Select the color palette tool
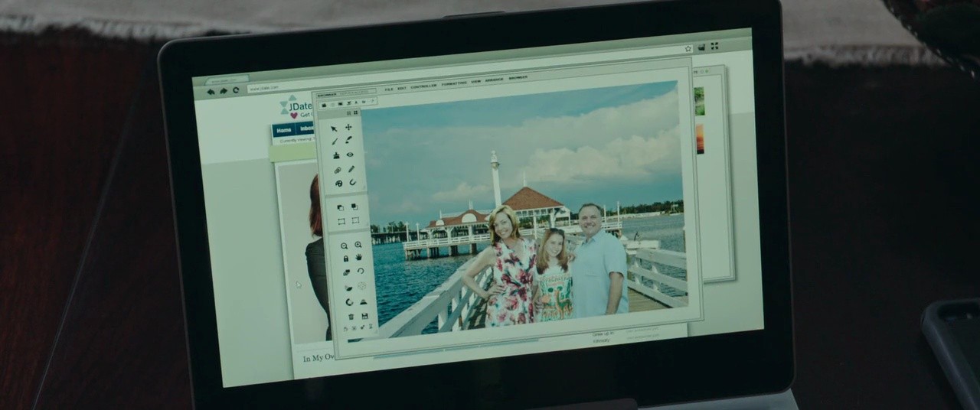The width and height of the screenshot is (980, 410). pos(339,183)
